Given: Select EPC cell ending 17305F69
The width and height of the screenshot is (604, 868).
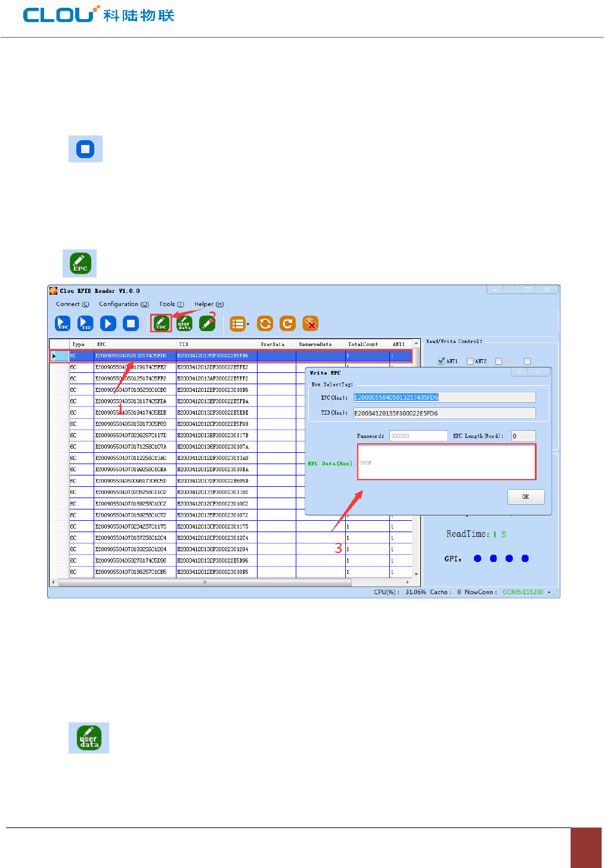Looking at the screenshot, I should [x=135, y=424].
